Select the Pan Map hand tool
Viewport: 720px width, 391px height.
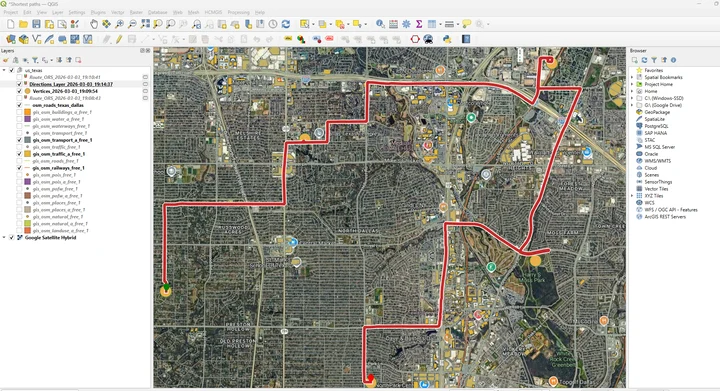(94, 24)
